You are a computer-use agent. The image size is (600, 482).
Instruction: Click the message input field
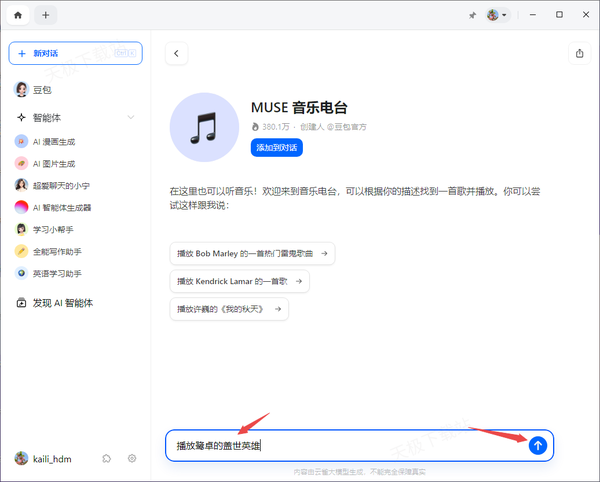340,446
